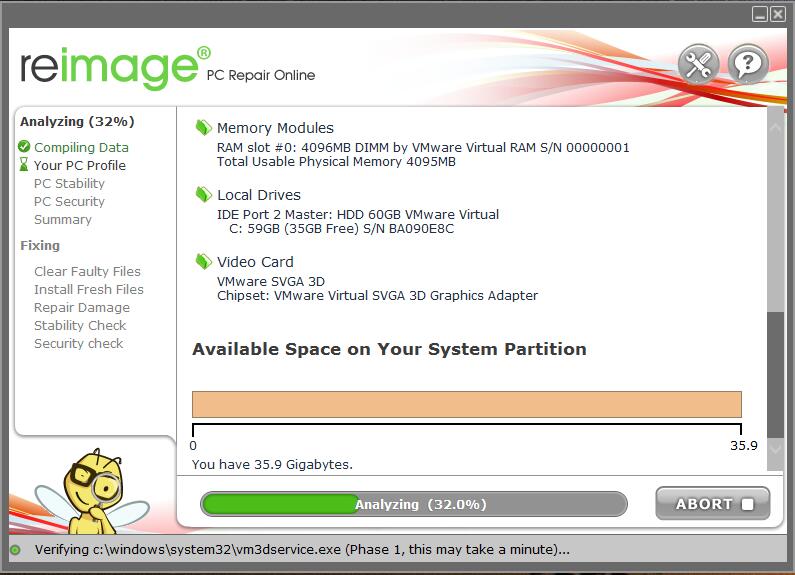The width and height of the screenshot is (795, 575).
Task: Click the orange available space bar
Action: tap(466, 404)
